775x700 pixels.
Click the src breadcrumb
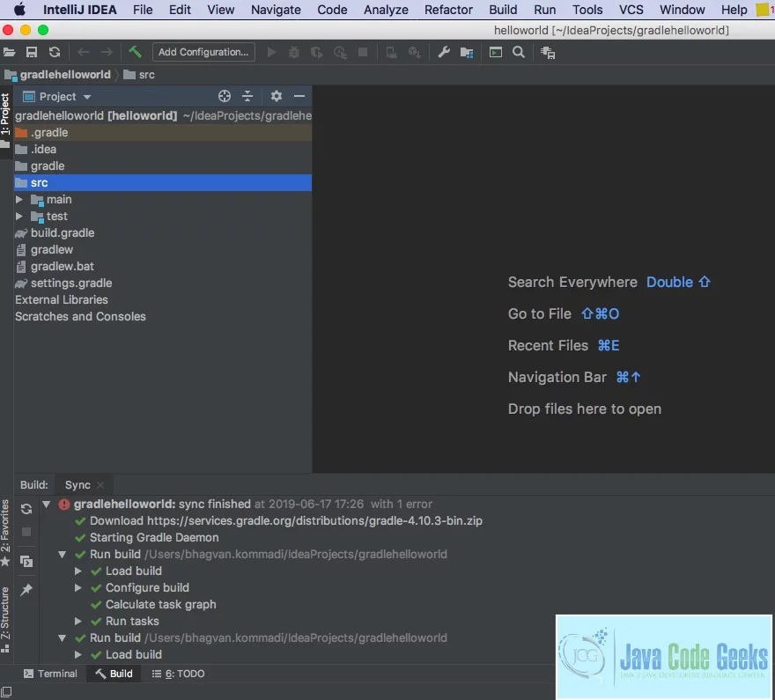[x=139, y=75]
